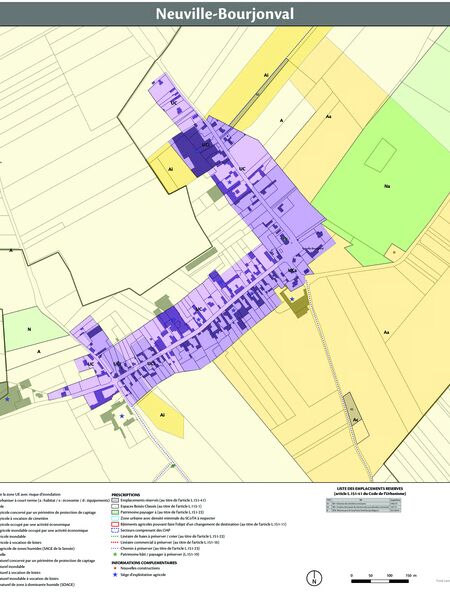
Task: Select the 'Emplacements réservés' grey legend swatch
Action: (115, 500)
